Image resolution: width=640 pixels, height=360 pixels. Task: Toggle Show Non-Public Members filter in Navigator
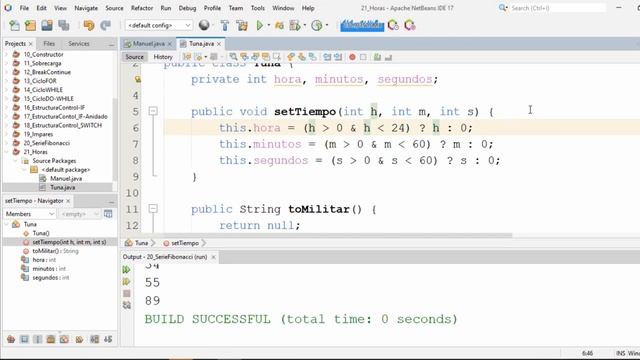coord(51,339)
